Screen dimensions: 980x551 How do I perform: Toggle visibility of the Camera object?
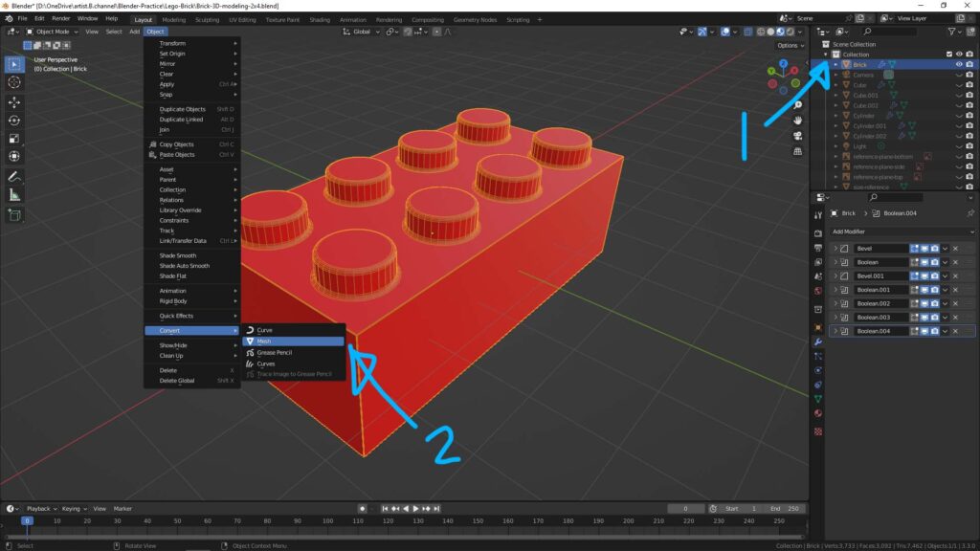pos(959,75)
